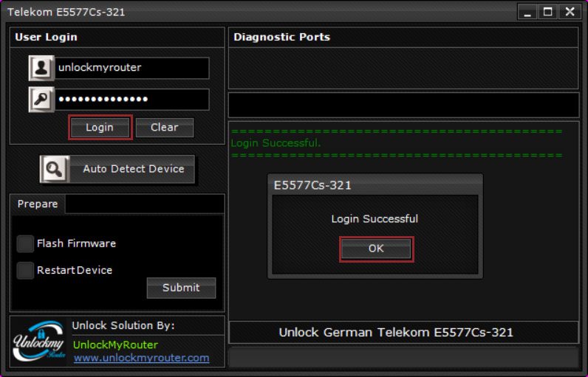Submit the Prepare options

point(181,288)
